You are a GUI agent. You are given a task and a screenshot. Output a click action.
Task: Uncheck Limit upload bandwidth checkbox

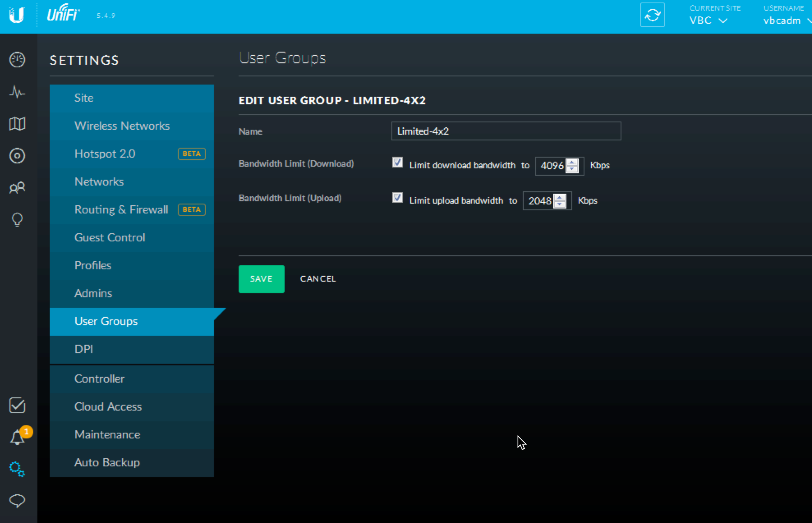[397, 197]
